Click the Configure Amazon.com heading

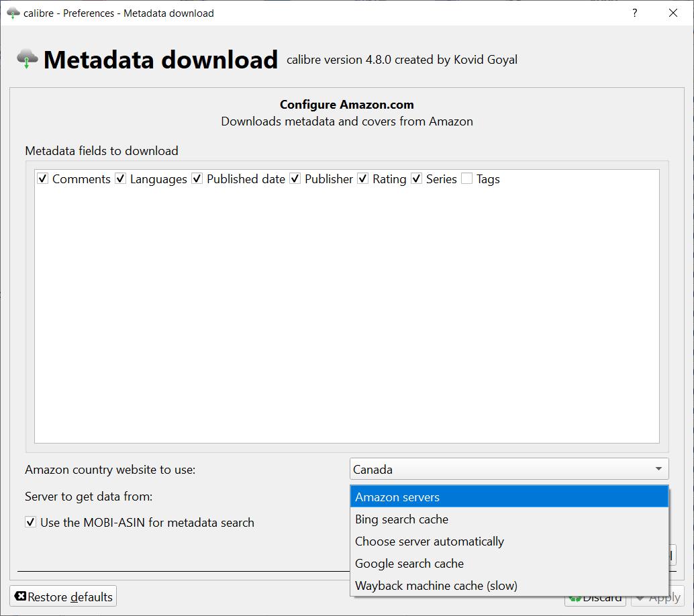(346, 105)
